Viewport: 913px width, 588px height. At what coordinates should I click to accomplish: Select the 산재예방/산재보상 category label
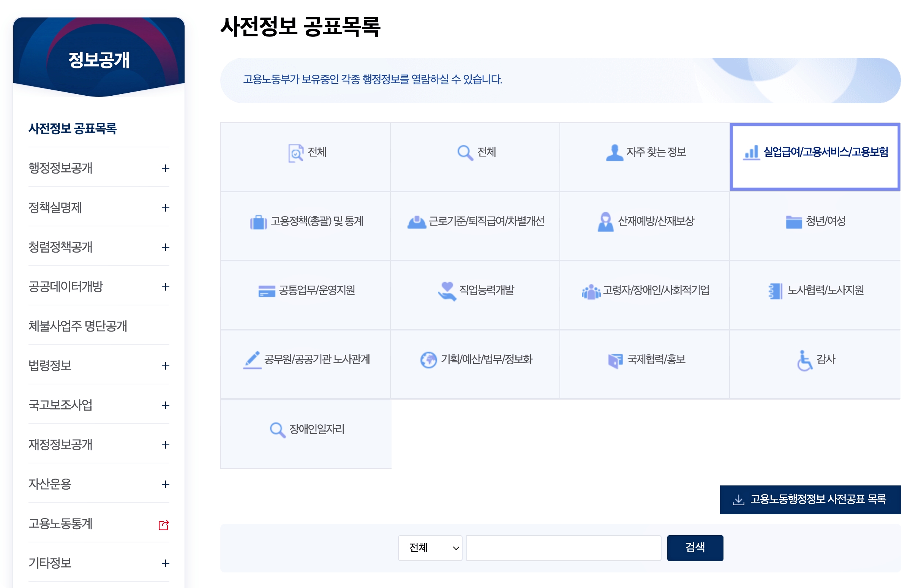[x=656, y=221]
